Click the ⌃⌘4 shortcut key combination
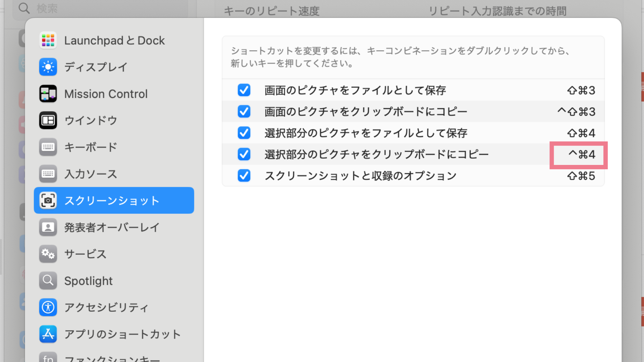Viewport: 644px width, 362px height. click(x=582, y=155)
